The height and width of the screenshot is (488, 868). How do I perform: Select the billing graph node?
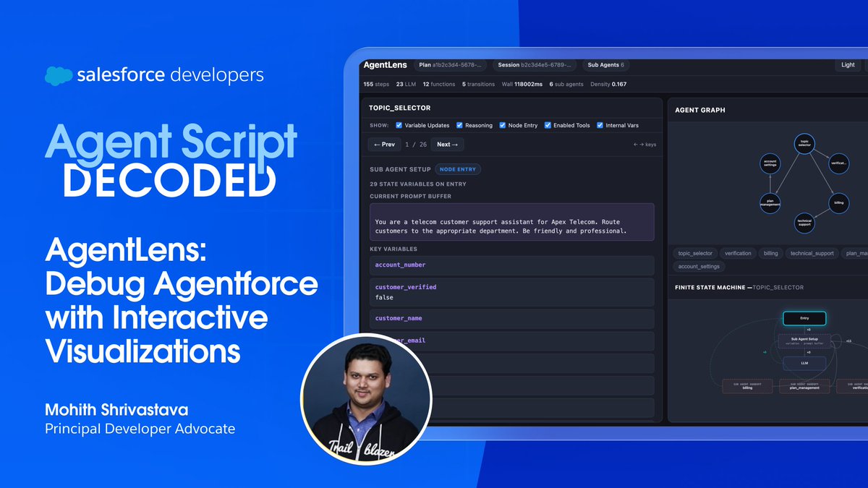tap(838, 203)
